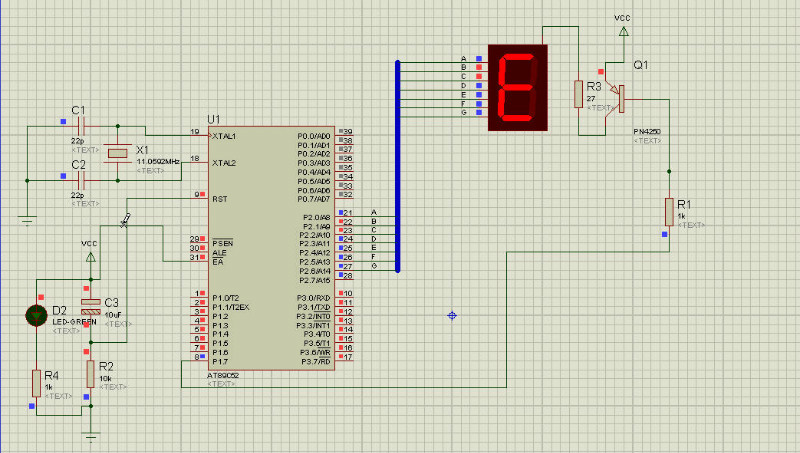Image resolution: width=800 pixels, height=453 pixels.
Task: Click the VCC power terminal above Q1
Action: 623,31
